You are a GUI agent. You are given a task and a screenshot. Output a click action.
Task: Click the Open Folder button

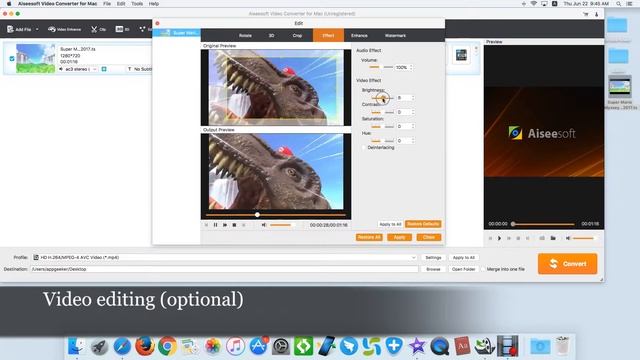click(463, 269)
